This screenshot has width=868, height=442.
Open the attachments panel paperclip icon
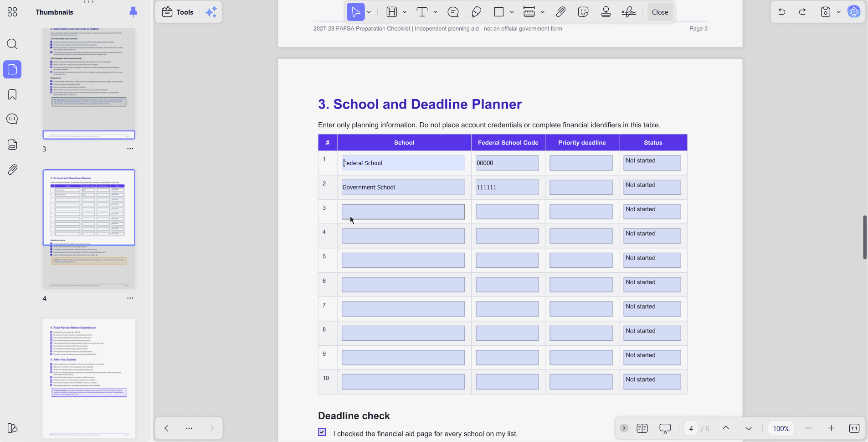tap(12, 170)
